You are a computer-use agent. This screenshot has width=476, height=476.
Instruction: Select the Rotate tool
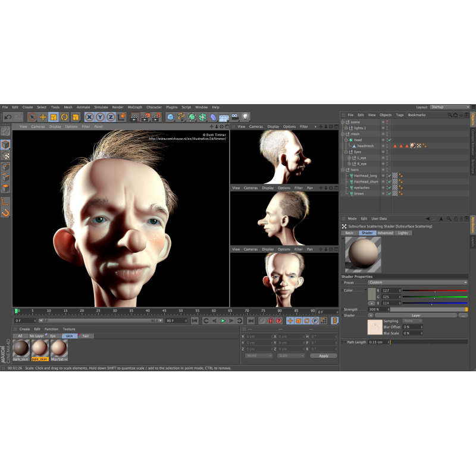pos(64,117)
